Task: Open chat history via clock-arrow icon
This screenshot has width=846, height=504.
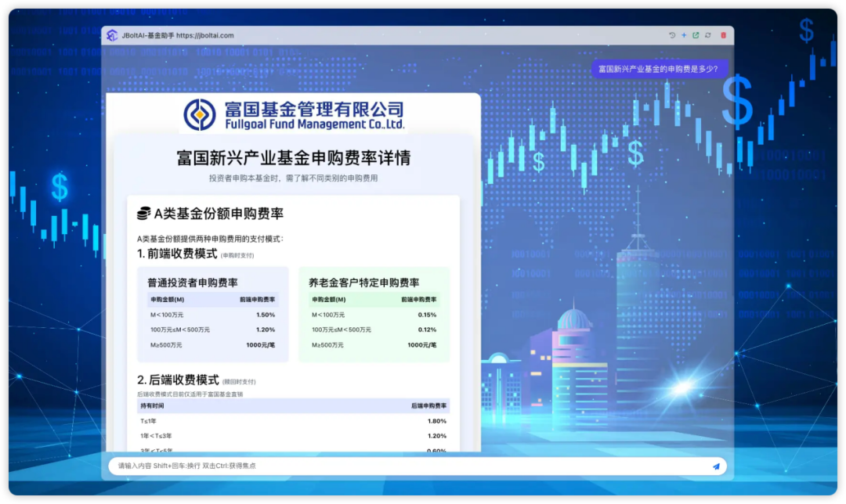Action: [672, 35]
